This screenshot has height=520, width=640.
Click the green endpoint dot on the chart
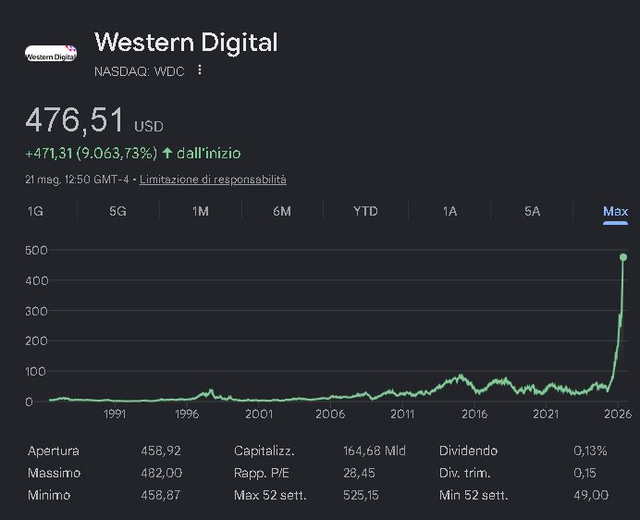coord(623,257)
